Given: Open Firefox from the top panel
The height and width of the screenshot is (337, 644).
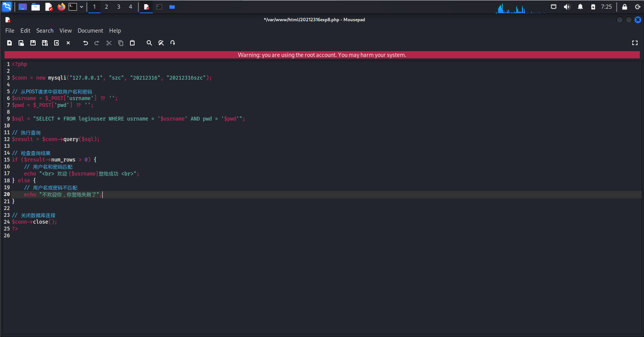Looking at the screenshot, I should tap(61, 7).
